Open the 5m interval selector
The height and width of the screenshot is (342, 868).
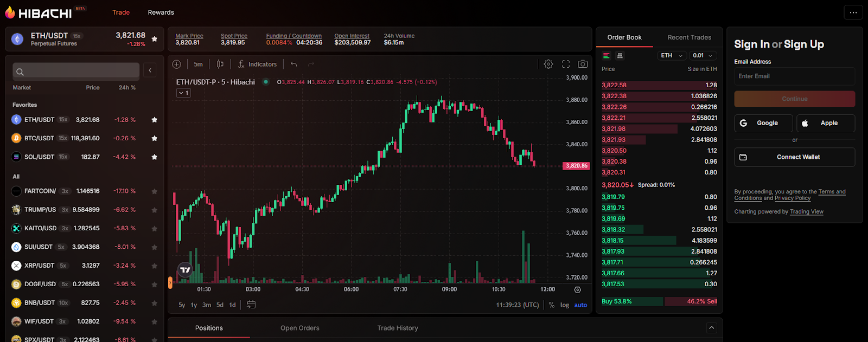(199, 64)
